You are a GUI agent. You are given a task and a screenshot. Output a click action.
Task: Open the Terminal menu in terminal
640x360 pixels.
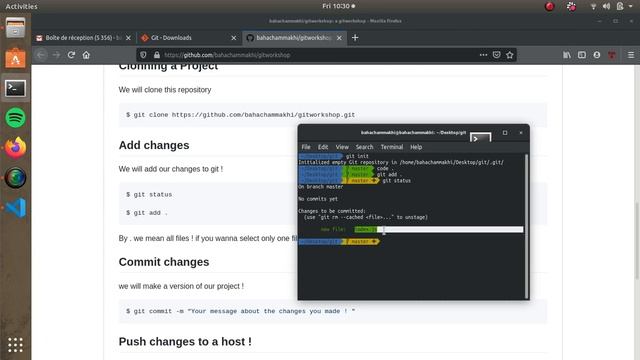click(392, 147)
